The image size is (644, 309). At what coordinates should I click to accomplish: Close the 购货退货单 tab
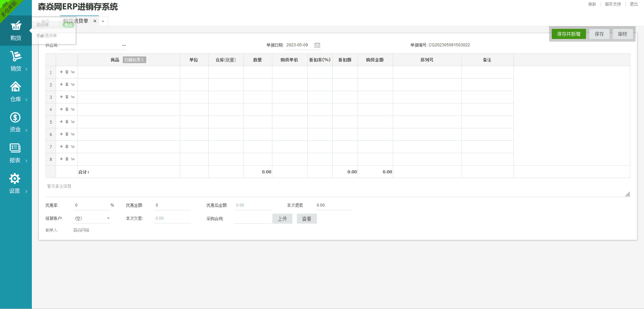coord(95,21)
